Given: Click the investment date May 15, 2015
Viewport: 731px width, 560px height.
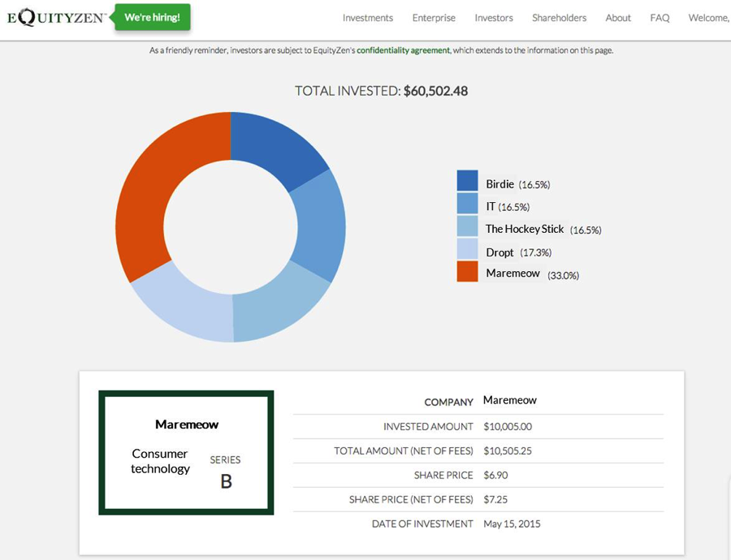Looking at the screenshot, I should [512, 523].
